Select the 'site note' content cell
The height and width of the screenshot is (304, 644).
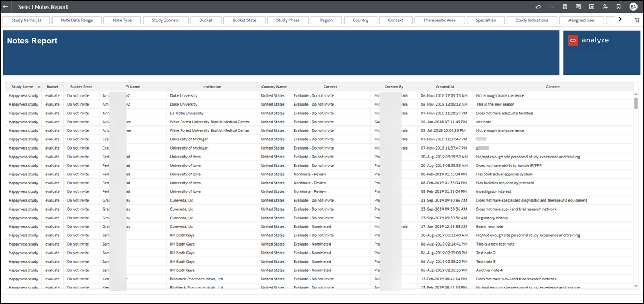click(x=553, y=122)
